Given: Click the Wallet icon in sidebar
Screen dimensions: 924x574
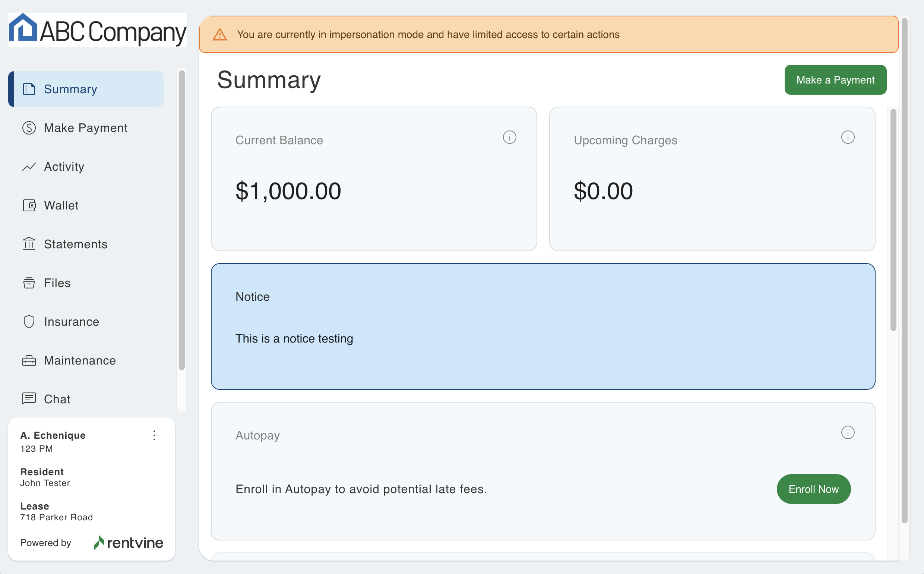Looking at the screenshot, I should click(29, 205).
